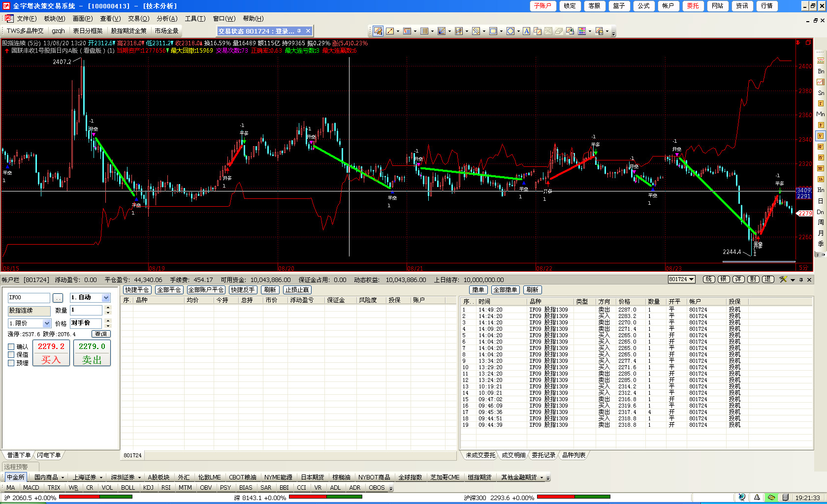The width and height of the screenshot is (827, 504).
Task: Click the app logo icon beside 文件
Action: point(9,18)
